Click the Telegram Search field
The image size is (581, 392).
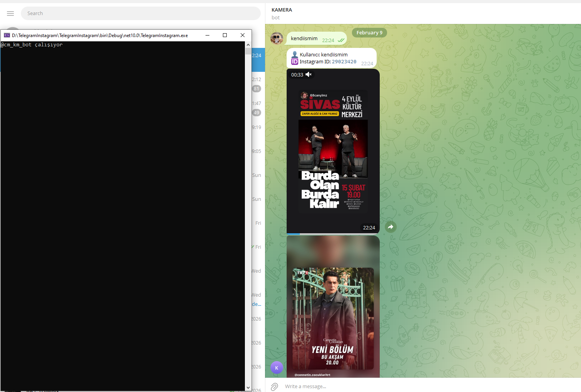point(141,14)
